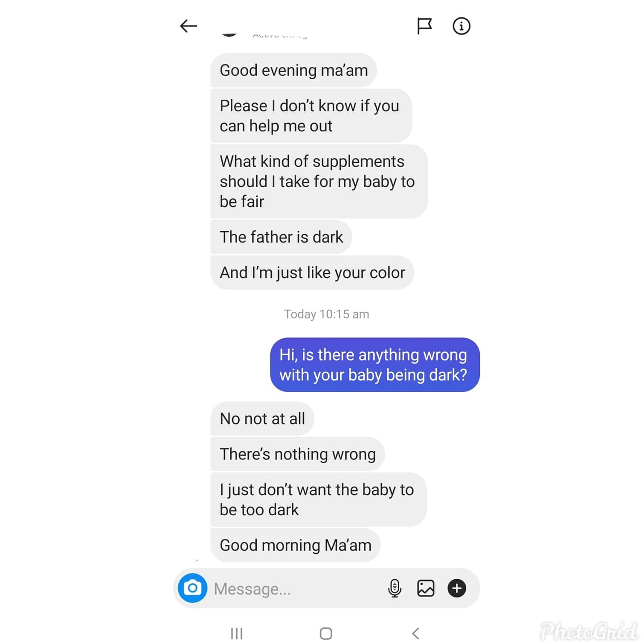Flag this conversation with the flag icon
The image size is (644, 644).
[424, 26]
